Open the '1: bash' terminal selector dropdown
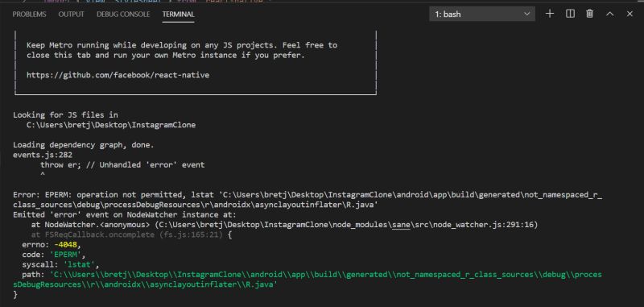Screen dimensions: 644x307 coord(482,15)
